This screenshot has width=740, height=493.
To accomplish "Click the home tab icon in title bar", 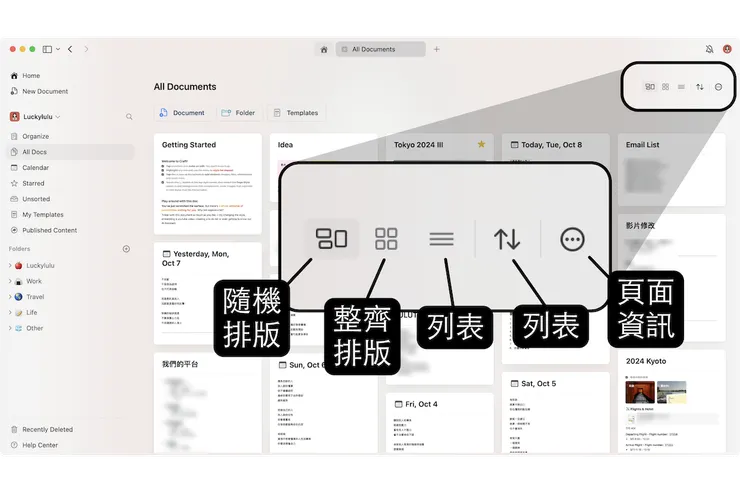I will coord(324,49).
